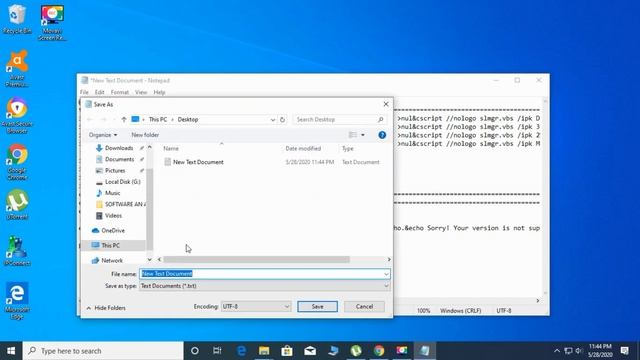The image size is (640, 360).
Task: Expand the File name dropdown arrow
Action: [x=386, y=274]
